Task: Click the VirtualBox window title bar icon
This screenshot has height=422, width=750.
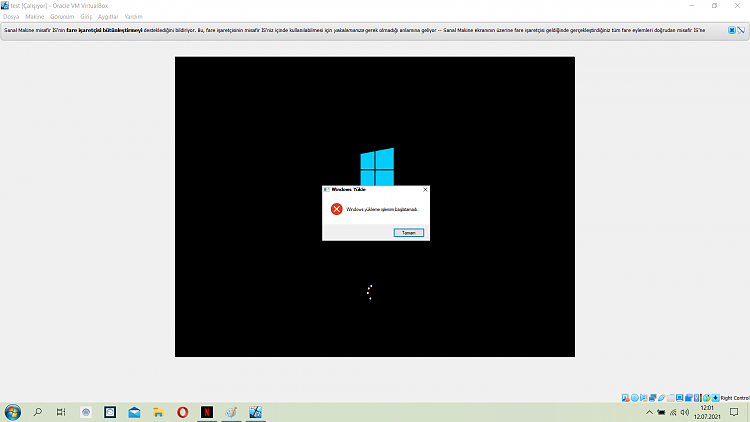Action: [x=5, y=5]
